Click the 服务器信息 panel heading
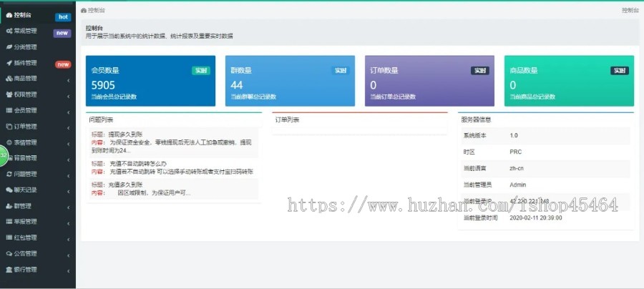Viewport: 644px width, 289px height. pyautogui.click(x=476, y=120)
